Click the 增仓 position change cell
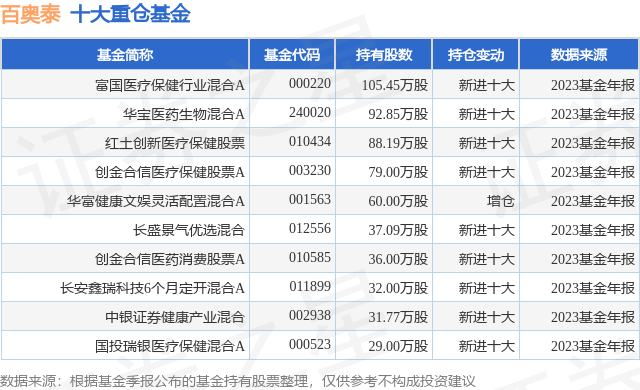 [x=500, y=201]
